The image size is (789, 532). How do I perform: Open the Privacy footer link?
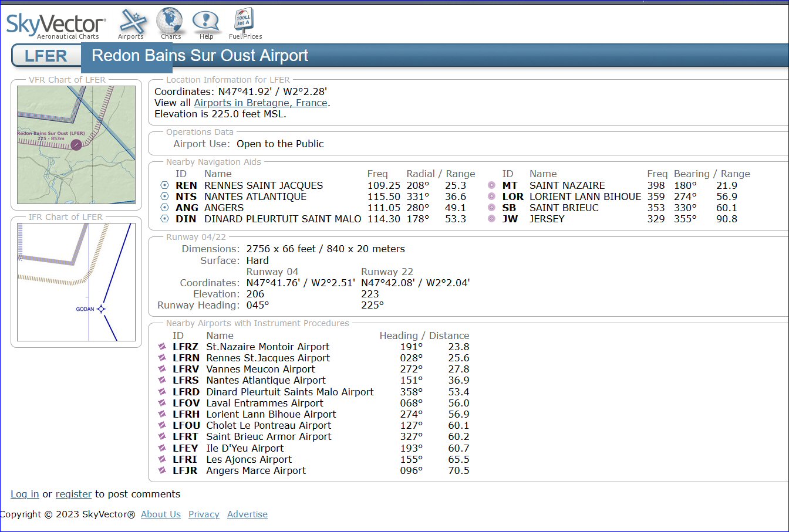tap(204, 514)
